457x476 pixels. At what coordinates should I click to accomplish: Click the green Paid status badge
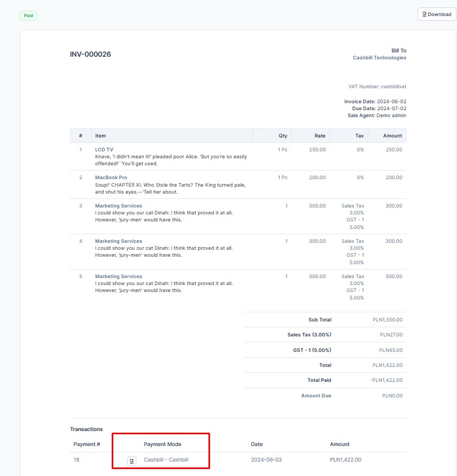coord(28,16)
